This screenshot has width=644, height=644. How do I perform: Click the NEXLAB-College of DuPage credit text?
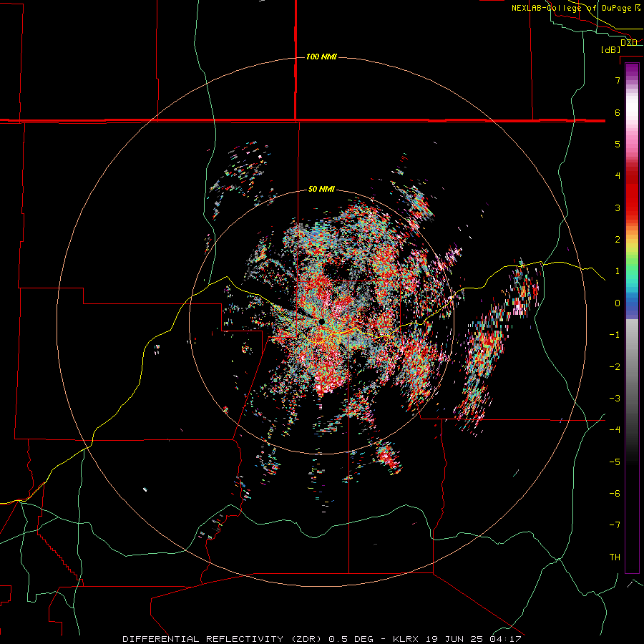point(572,8)
